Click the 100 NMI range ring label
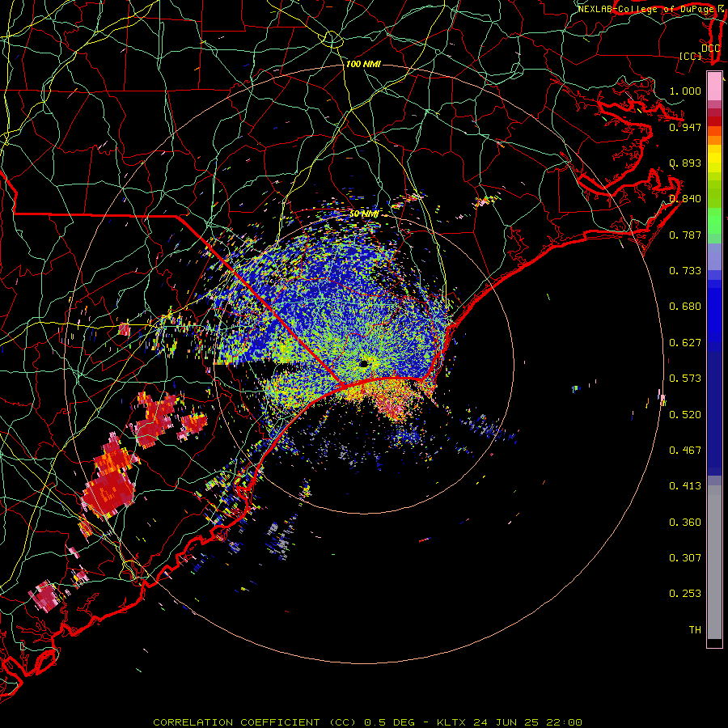 coord(363,64)
